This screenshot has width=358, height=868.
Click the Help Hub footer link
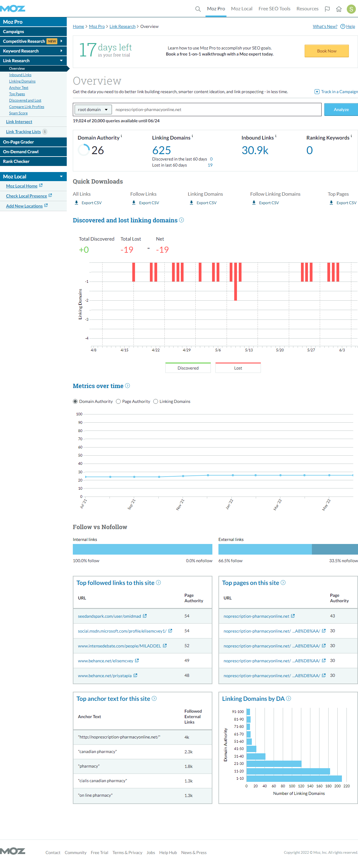tap(168, 853)
